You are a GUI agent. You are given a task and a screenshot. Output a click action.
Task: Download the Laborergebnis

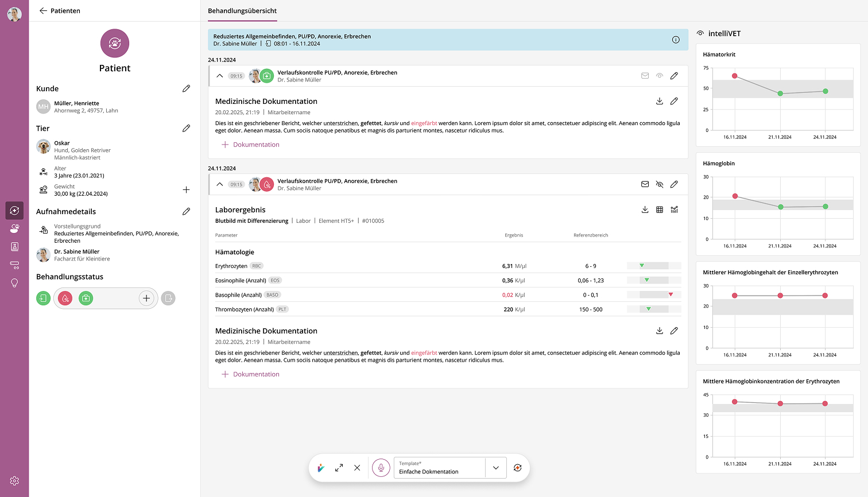[x=645, y=209]
